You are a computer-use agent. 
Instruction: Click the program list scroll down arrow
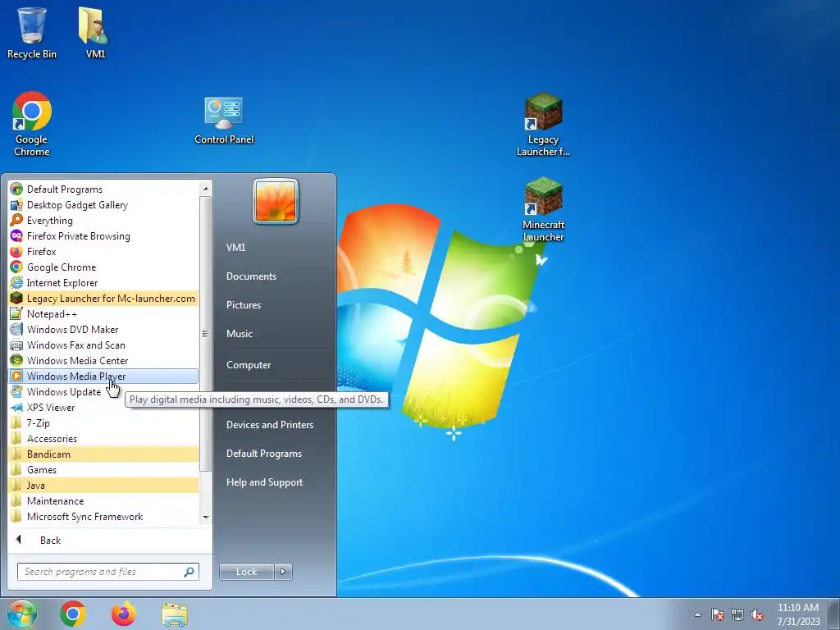click(x=206, y=517)
